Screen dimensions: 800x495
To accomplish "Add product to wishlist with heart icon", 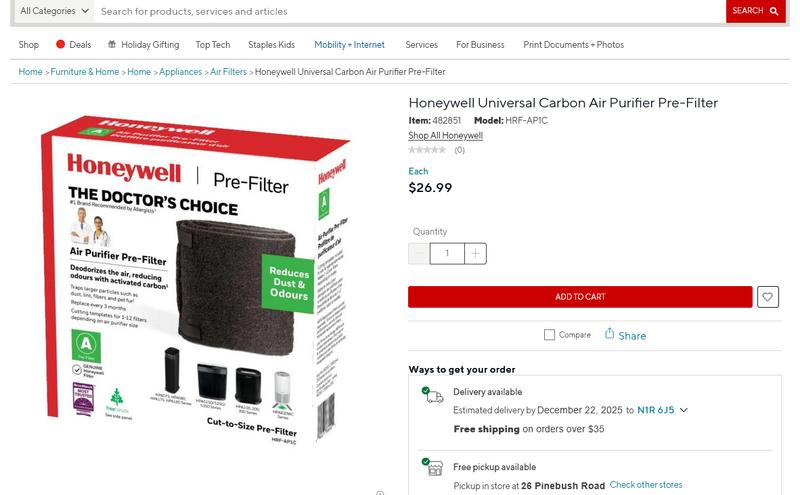I will (x=768, y=297).
